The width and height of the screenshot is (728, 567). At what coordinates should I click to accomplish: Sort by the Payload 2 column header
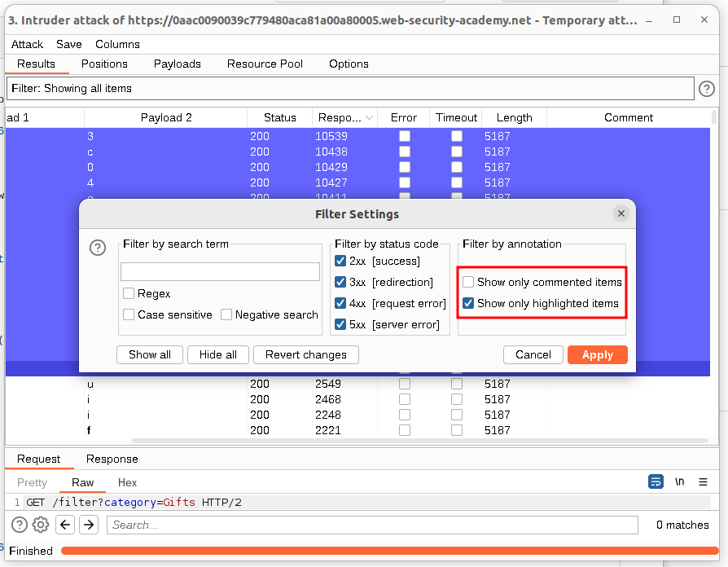point(166,118)
